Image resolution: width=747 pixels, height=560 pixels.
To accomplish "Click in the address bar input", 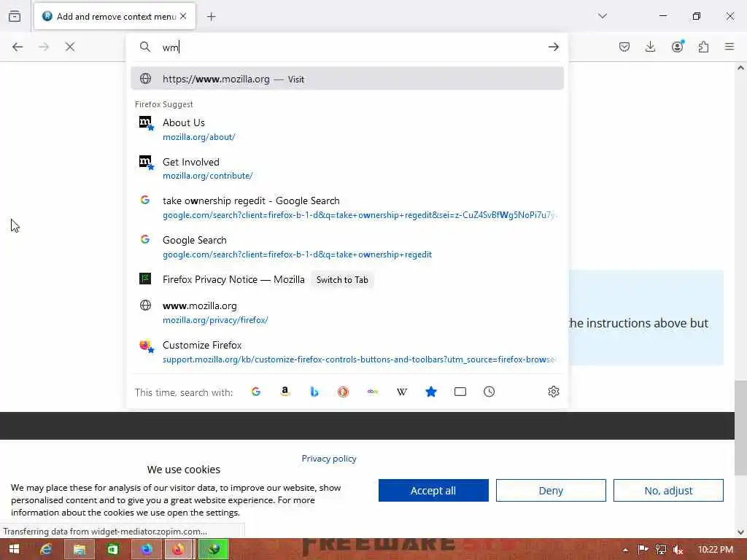I will 352,47.
